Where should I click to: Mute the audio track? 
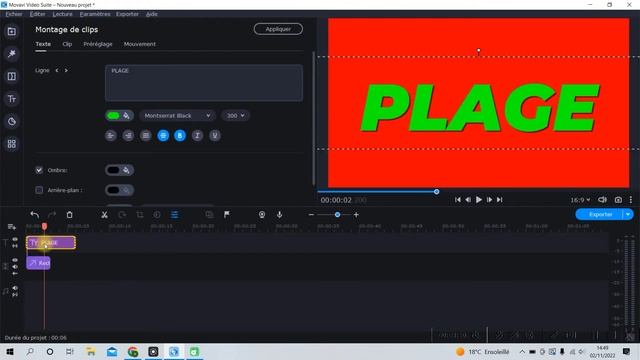tap(15, 288)
